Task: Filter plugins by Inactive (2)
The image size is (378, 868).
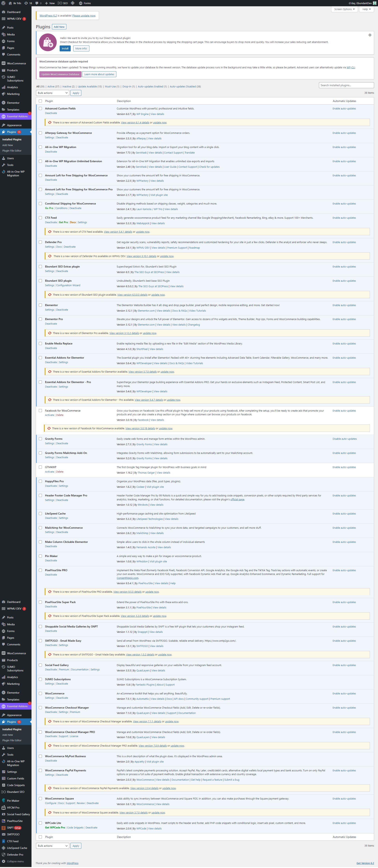Action: (x=68, y=87)
